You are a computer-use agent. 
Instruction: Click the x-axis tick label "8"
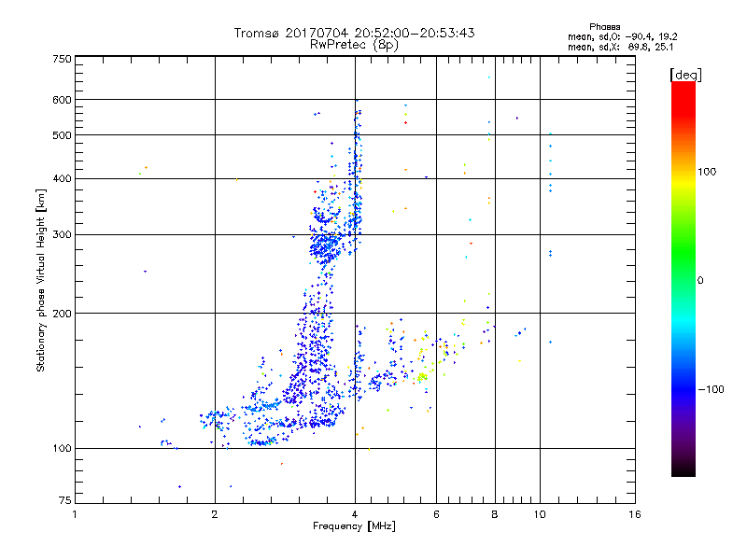[x=495, y=514]
